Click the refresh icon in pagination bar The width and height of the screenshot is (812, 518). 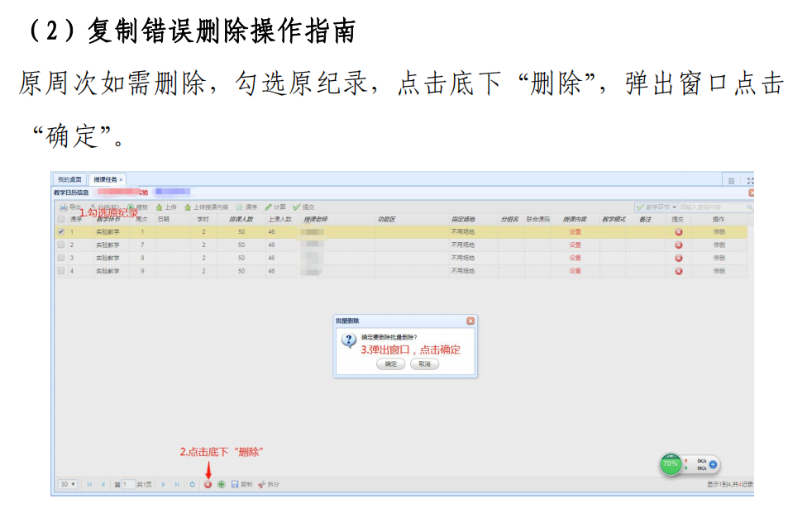point(192,484)
